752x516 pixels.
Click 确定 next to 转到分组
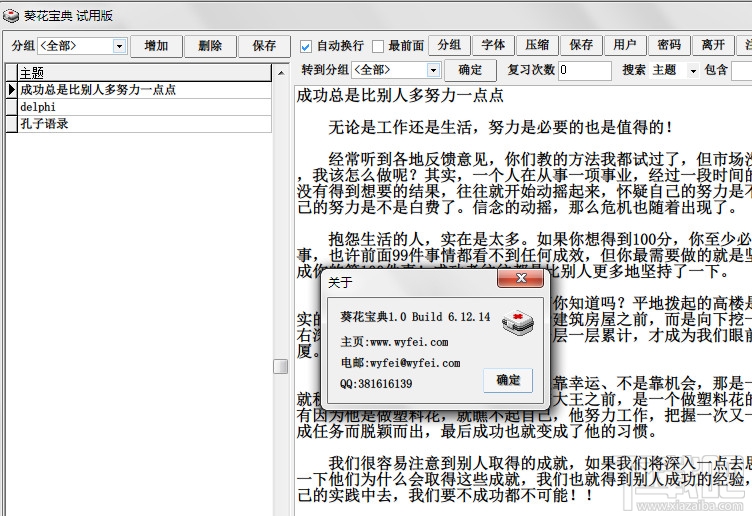pyautogui.click(x=470, y=70)
